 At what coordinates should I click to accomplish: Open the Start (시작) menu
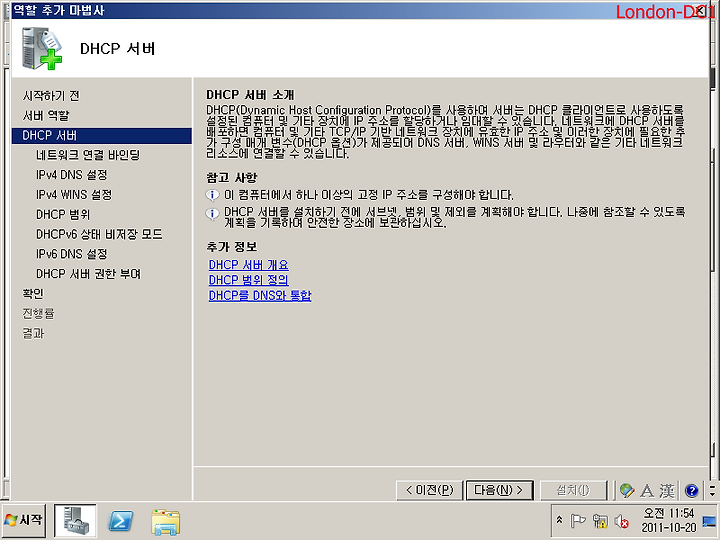pos(24,520)
